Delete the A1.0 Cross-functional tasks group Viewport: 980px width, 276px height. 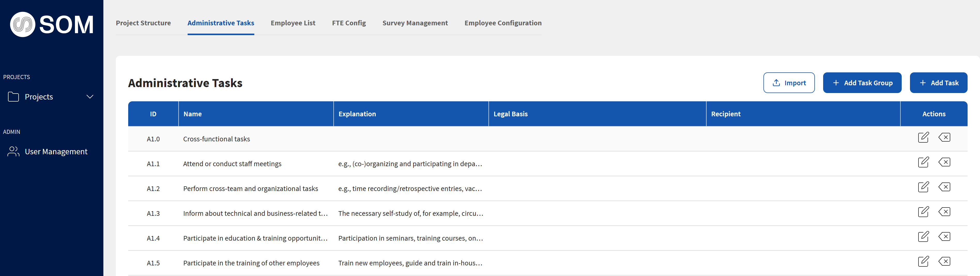(x=944, y=137)
